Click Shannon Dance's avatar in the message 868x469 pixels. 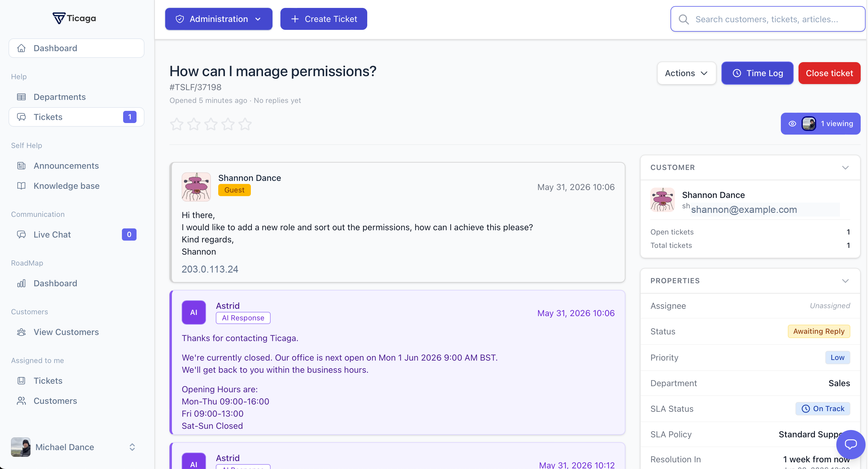tap(196, 187)
